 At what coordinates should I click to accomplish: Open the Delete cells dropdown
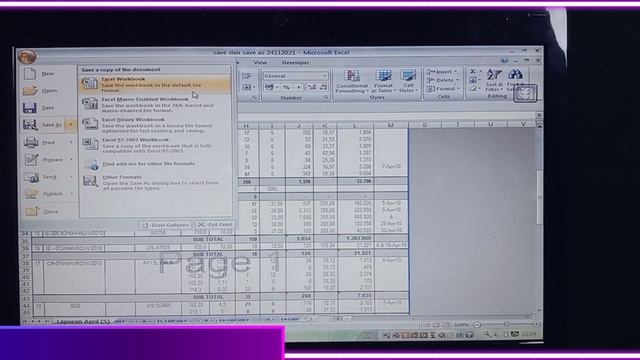coord(443,80)
